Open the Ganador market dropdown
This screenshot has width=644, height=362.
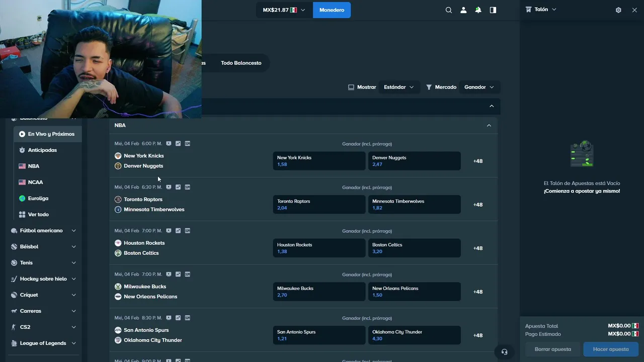(x=479, y=87)
